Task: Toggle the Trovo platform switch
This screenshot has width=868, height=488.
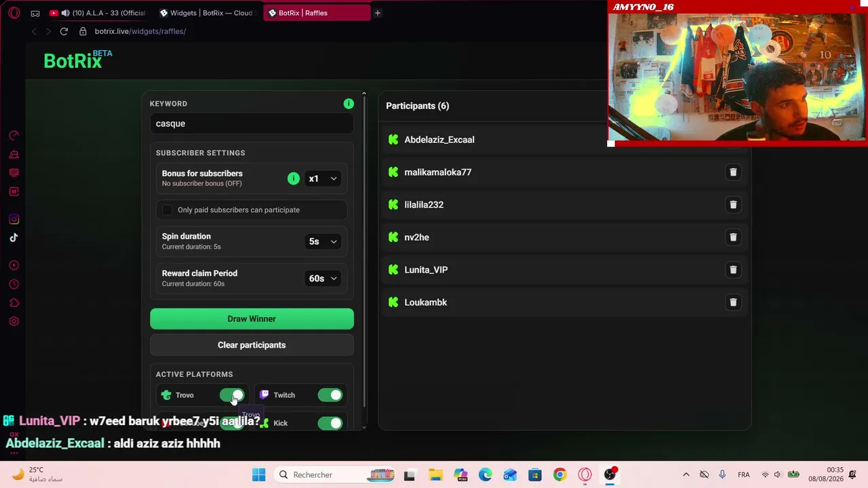Action: pyautogui.click(x=232, y=395)
